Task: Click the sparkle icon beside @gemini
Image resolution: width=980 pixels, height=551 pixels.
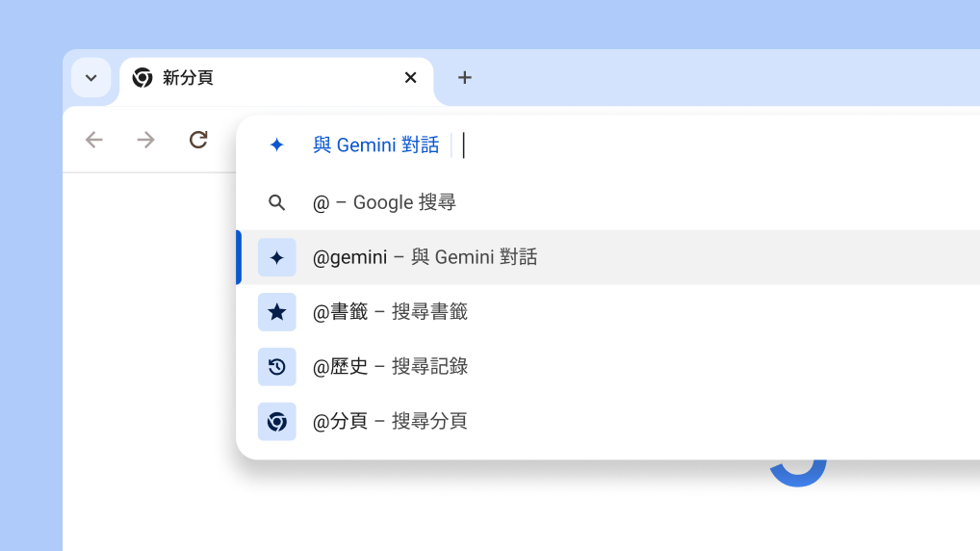Action: point(277,257)
